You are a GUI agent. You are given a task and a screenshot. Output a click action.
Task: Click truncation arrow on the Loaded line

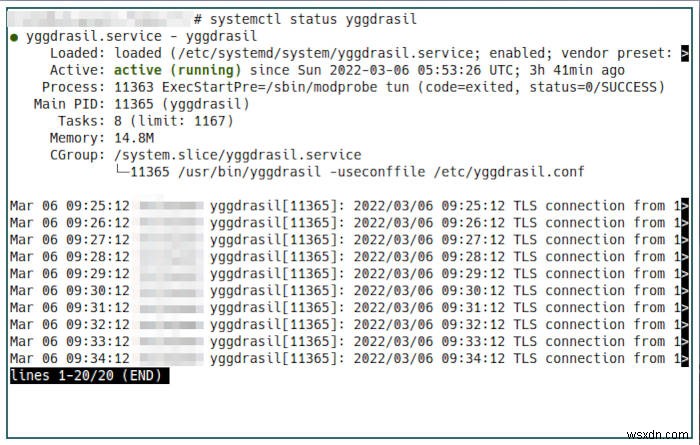(684, 53)
